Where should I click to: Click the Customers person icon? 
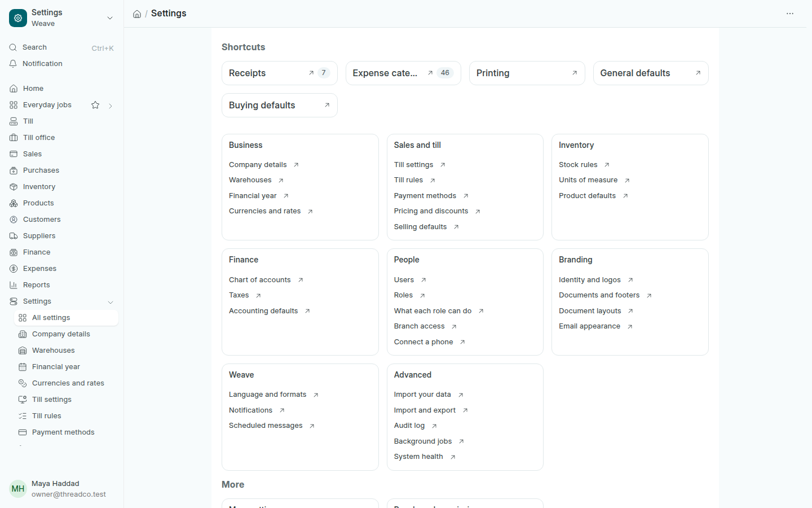pos(14,220)
